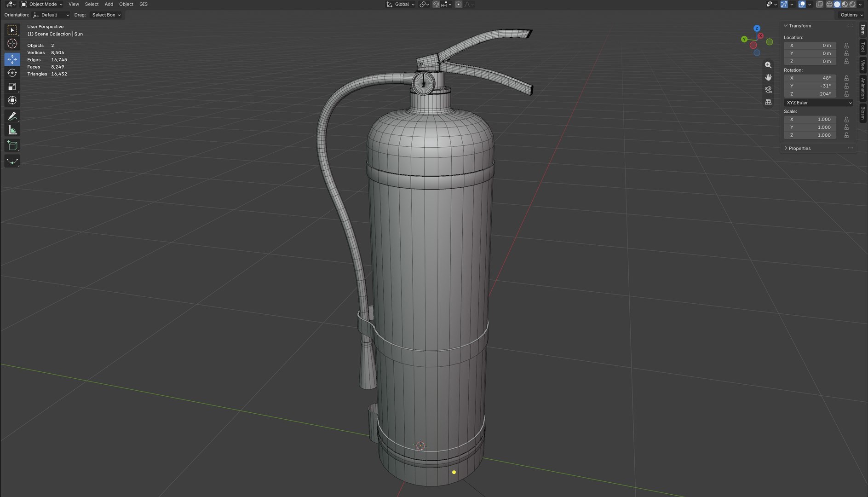
Task: Switch to the Tool sidebar tab
Action: [863, 46]
